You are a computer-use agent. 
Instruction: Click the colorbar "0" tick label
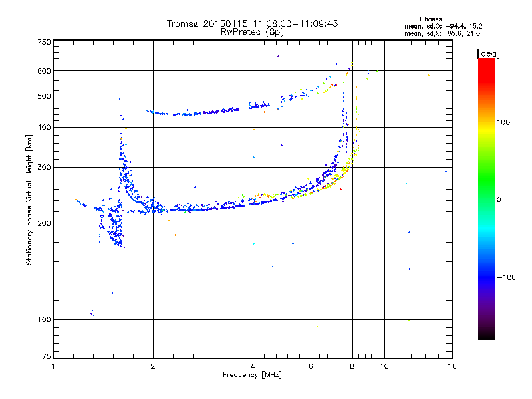(499, 200)
